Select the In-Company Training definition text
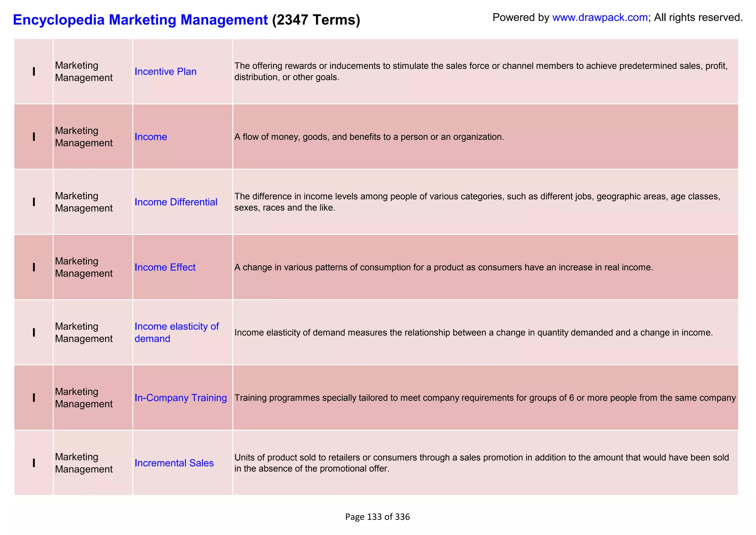 [x=485, y=398]
